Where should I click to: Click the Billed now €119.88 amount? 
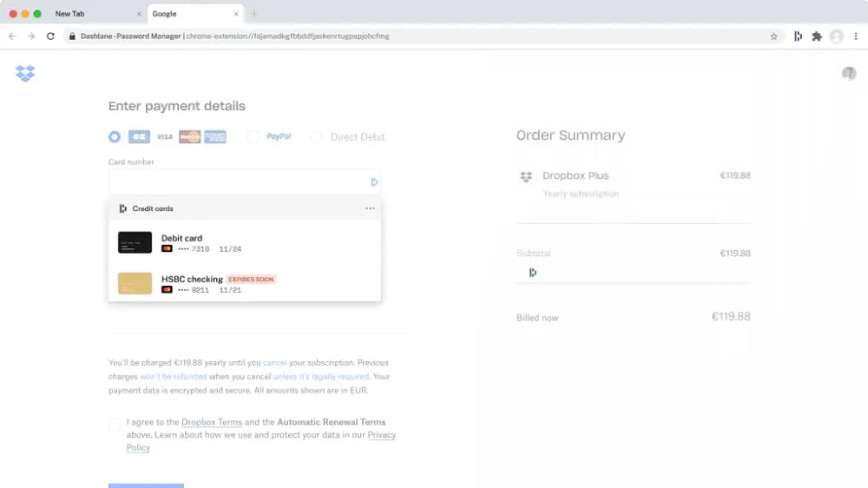tap(731, 317)
